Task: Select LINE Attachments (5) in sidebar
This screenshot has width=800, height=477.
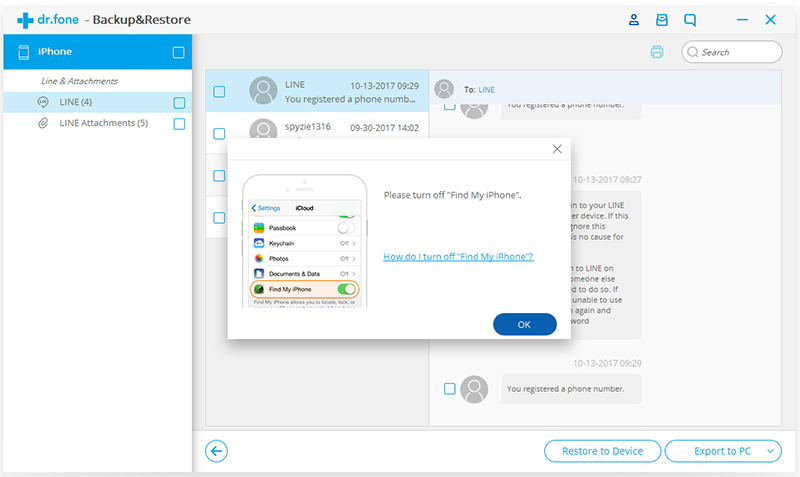Action: tap(98, 123)
